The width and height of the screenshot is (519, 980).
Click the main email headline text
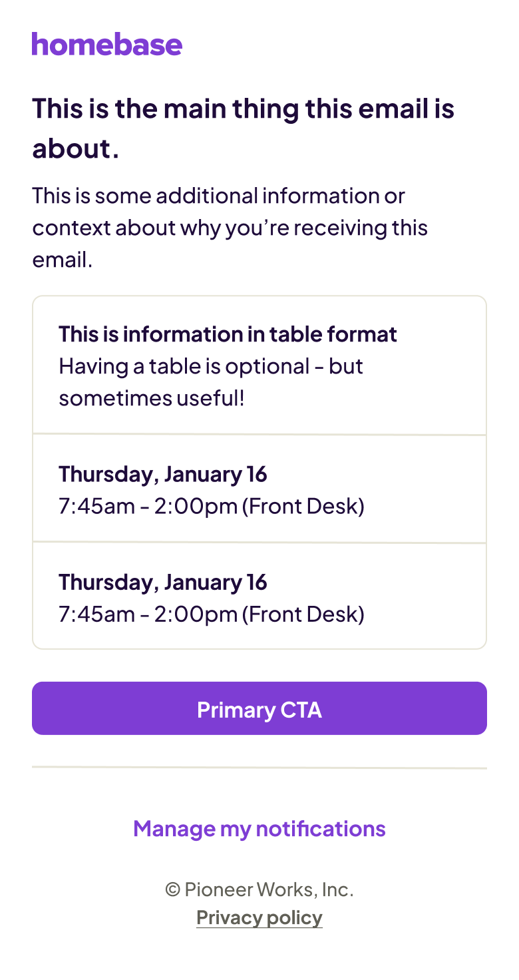[x=243, y=109]
